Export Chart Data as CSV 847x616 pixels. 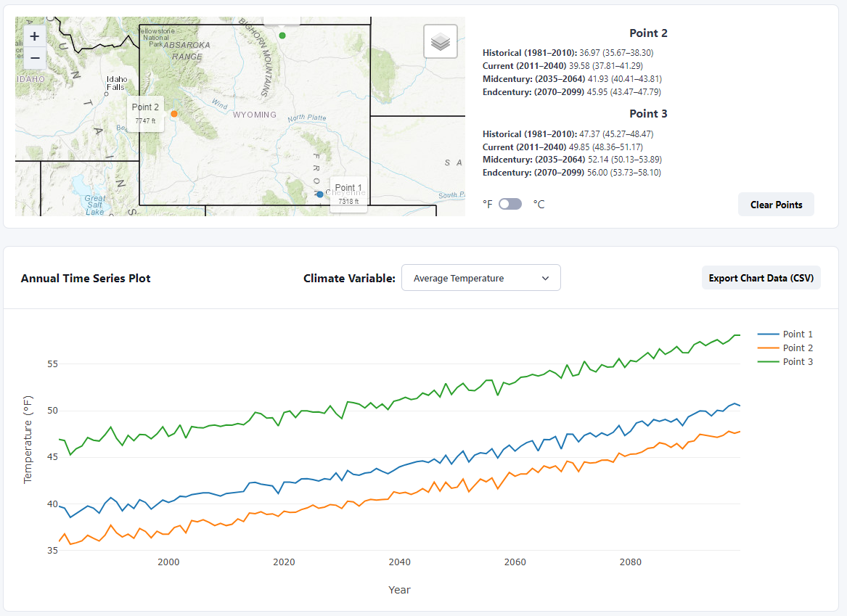pos(761,278)
